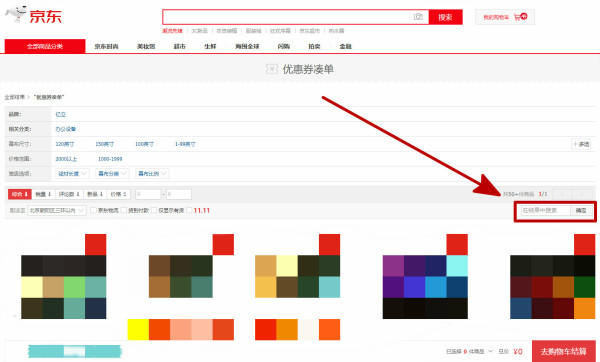Viewport: 600px width, 362px height.
Task: Click the 确定 button next to result search
Action: click(x=581, y=210)
